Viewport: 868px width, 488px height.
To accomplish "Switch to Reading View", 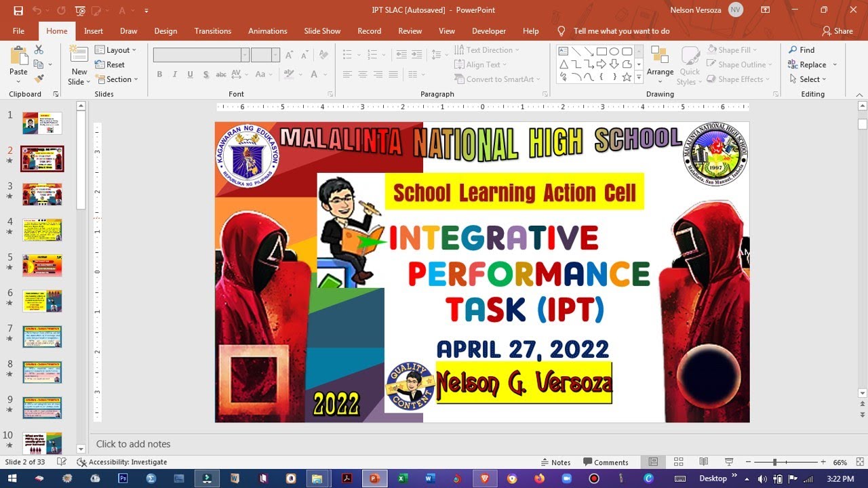I will point(704,462).
